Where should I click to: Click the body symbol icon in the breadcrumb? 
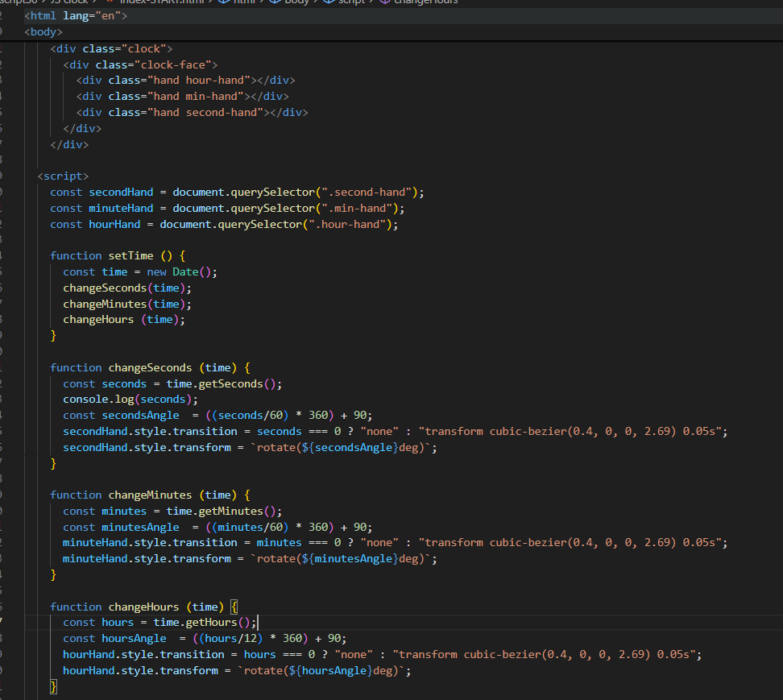click(x=276, y=2)
